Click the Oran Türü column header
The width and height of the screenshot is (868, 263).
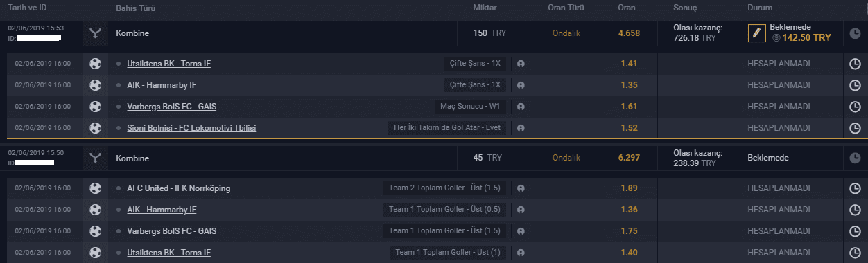coord(566,8)
